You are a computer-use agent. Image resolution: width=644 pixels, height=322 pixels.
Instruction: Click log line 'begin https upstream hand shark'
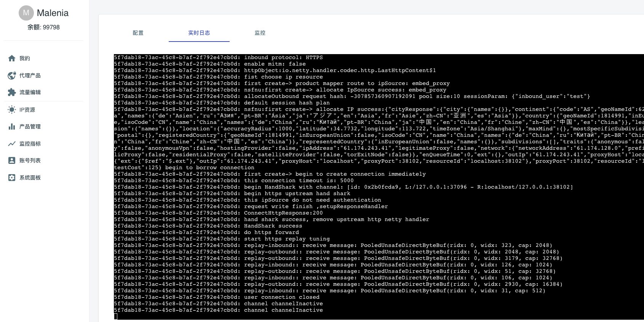[x=232, y=194]
